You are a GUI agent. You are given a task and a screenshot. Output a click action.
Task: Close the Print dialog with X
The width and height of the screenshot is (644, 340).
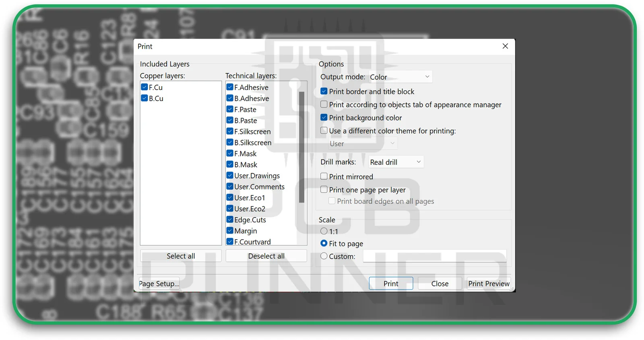tap(505, 46)
